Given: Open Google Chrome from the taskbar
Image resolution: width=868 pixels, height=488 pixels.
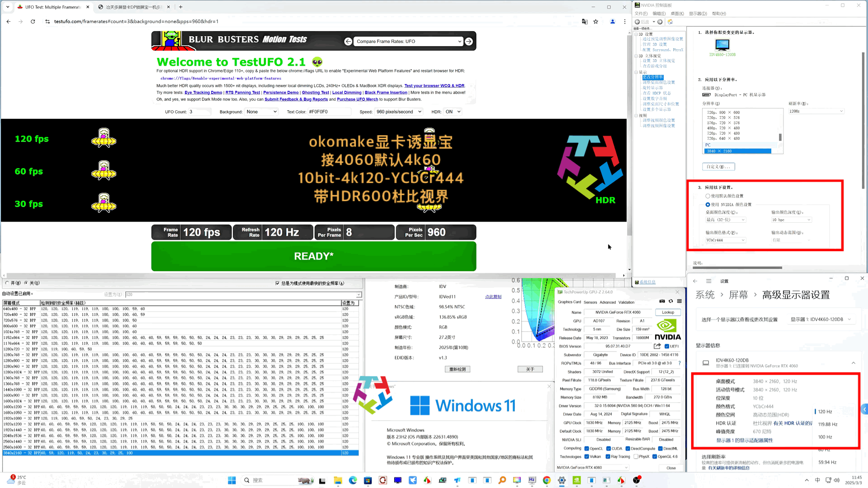Looking at the screenshot, I should (x=547, y=480).
